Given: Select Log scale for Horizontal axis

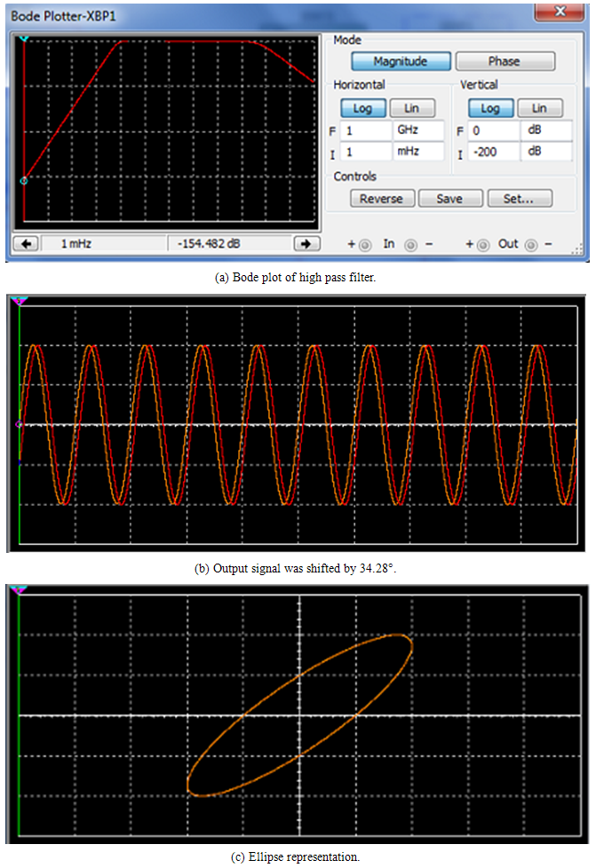Looking at the screenshot, I should [364, 107].
